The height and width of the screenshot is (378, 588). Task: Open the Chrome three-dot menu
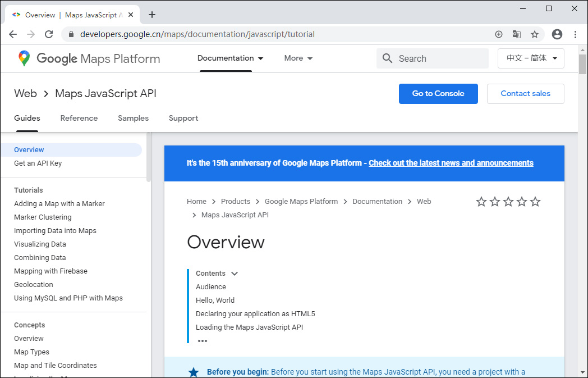click(x=576, y=34)
